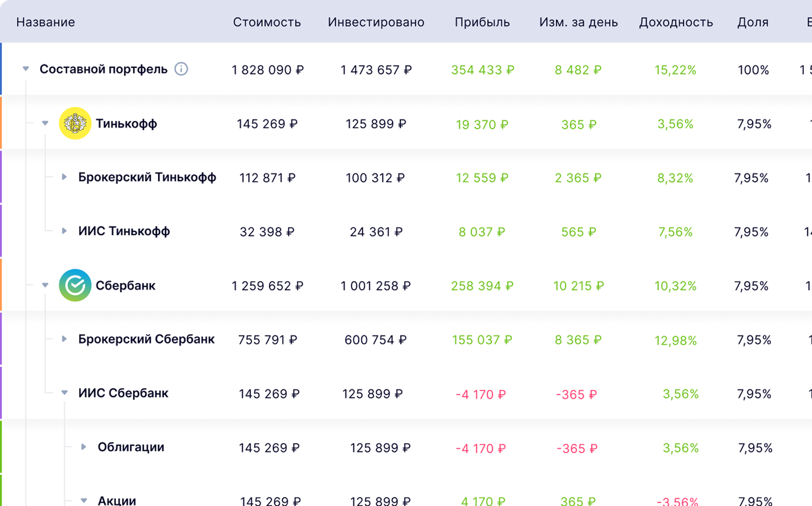Select the ИИС Тинькофф row name
The height and width of the screenshot is (506, 812).
[124, 231]
